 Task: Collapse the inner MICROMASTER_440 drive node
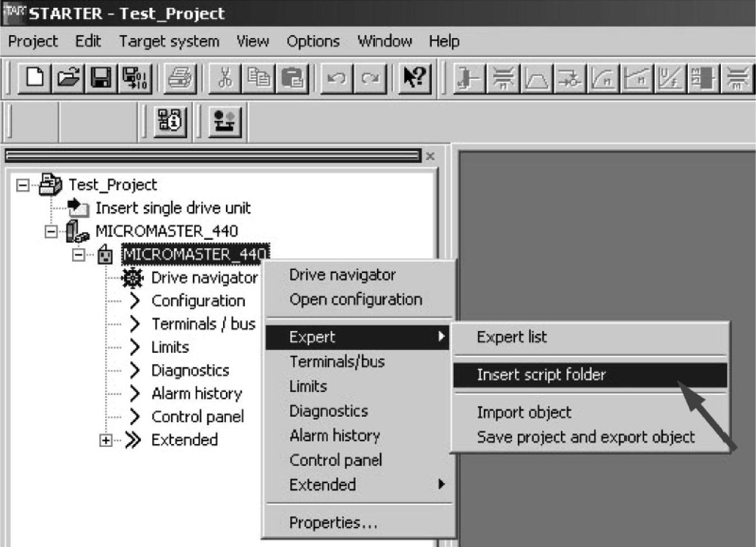(x=79, y=255)
